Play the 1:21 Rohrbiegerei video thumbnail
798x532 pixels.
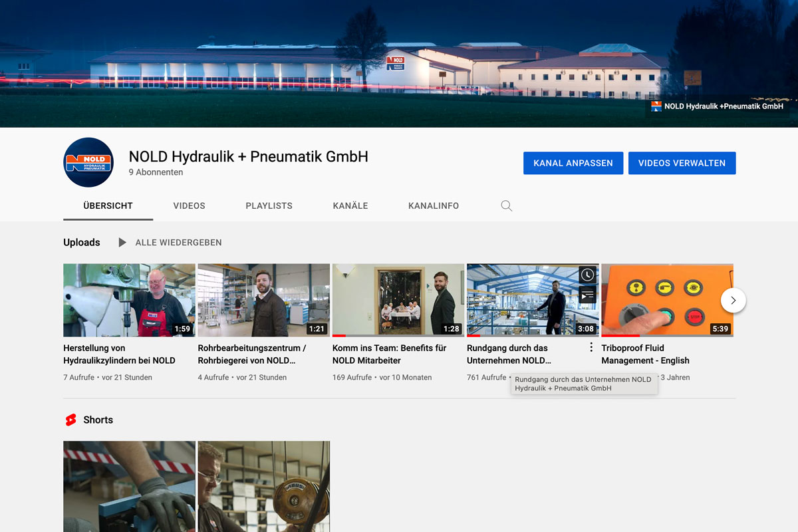[263, 300]
